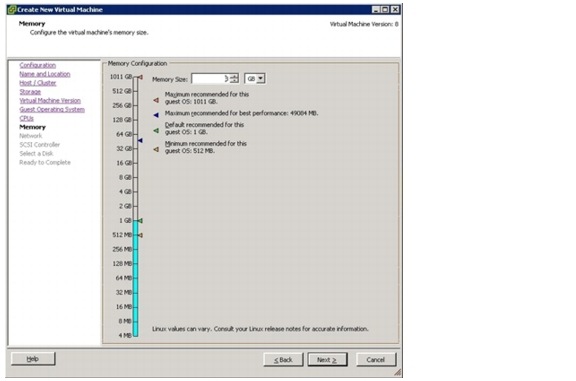Click the Next button
The width and height of the screenshot is (576, 381).
click(327, 360)
